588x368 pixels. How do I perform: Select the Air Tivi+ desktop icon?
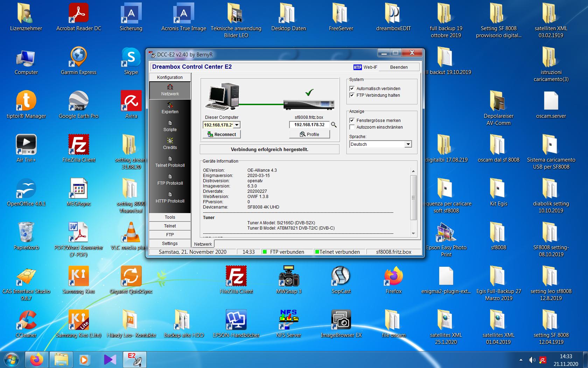pyautogui.click(x=26, y=149)
